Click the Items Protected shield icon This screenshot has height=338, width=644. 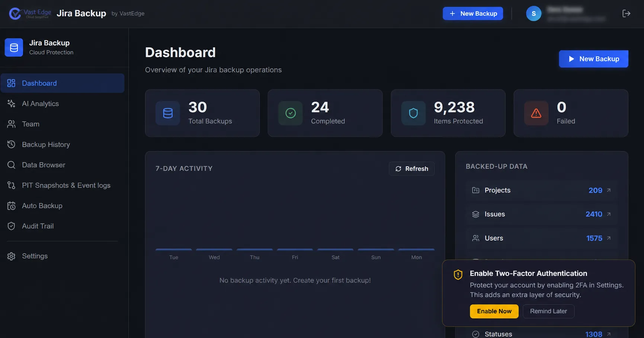[x=413, y=113]
